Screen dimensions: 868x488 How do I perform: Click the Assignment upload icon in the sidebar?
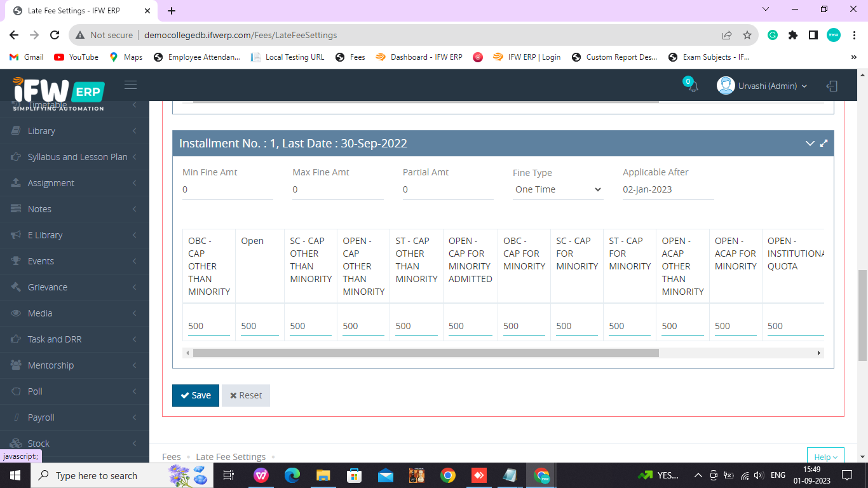click(x=17, y=183)
